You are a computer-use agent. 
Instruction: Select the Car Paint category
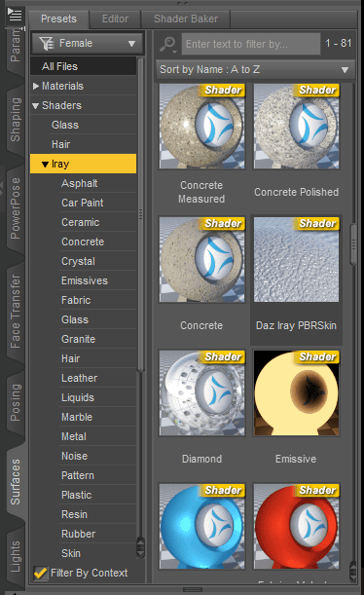pos(83,203)
